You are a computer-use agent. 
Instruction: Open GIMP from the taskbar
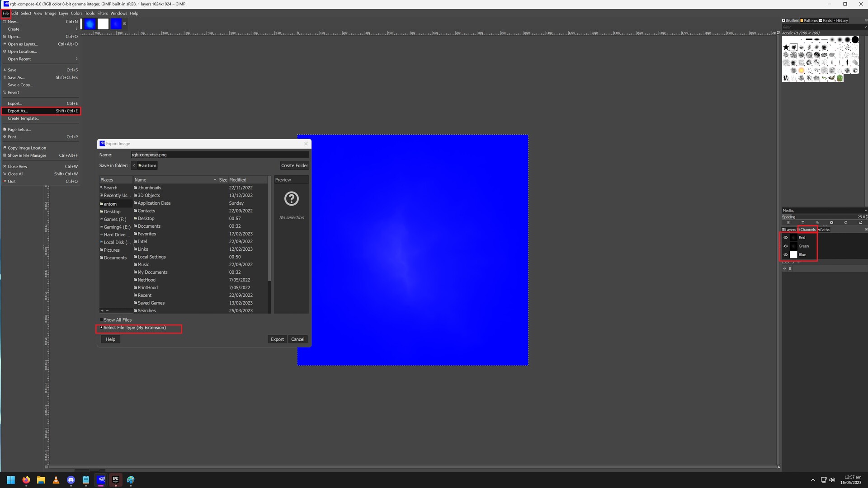click(101, 480)
